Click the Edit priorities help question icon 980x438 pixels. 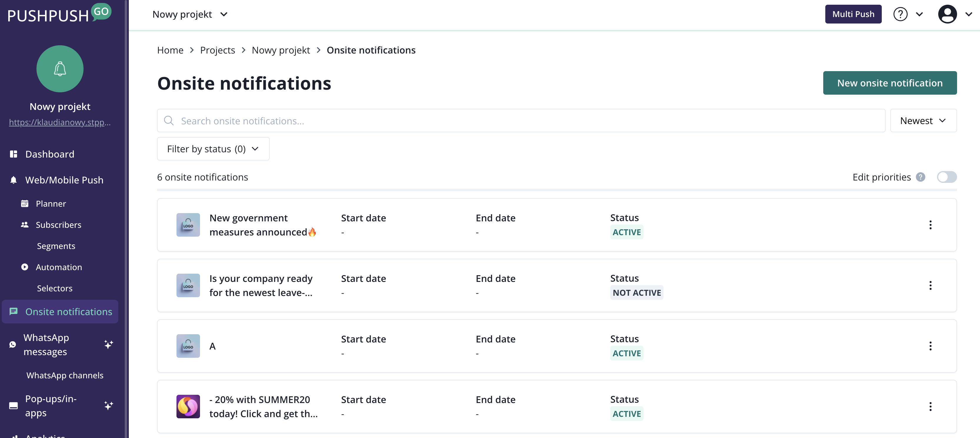click(920, 177)
